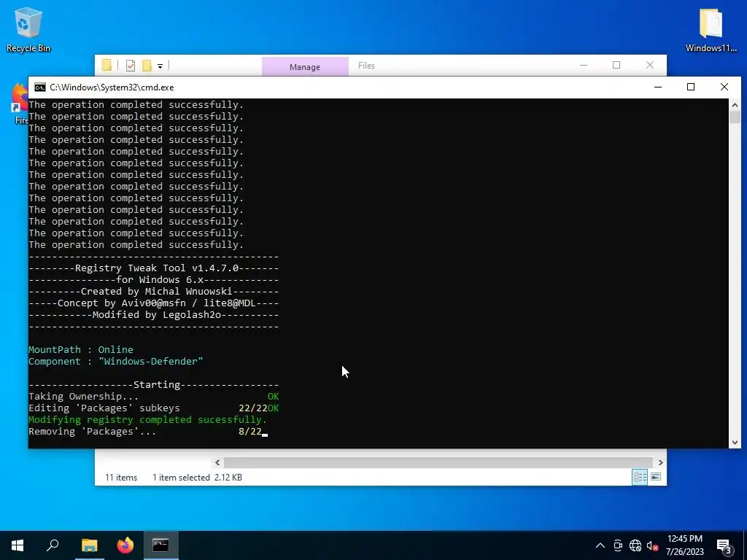Select the Command Prompt taskbar button
Screen dimensions: 747x560
click(x=160, y=545)
